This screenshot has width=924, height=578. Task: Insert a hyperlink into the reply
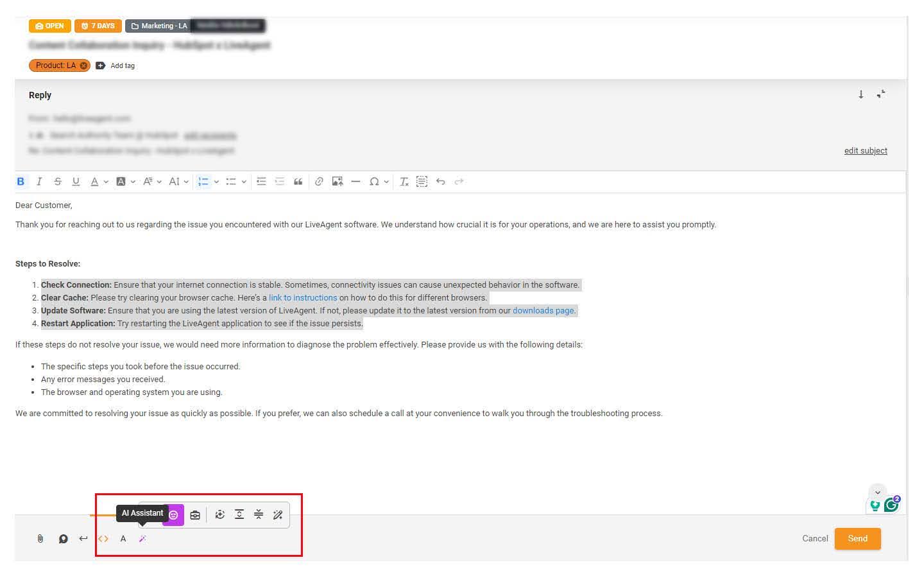(x=319, y=181)
